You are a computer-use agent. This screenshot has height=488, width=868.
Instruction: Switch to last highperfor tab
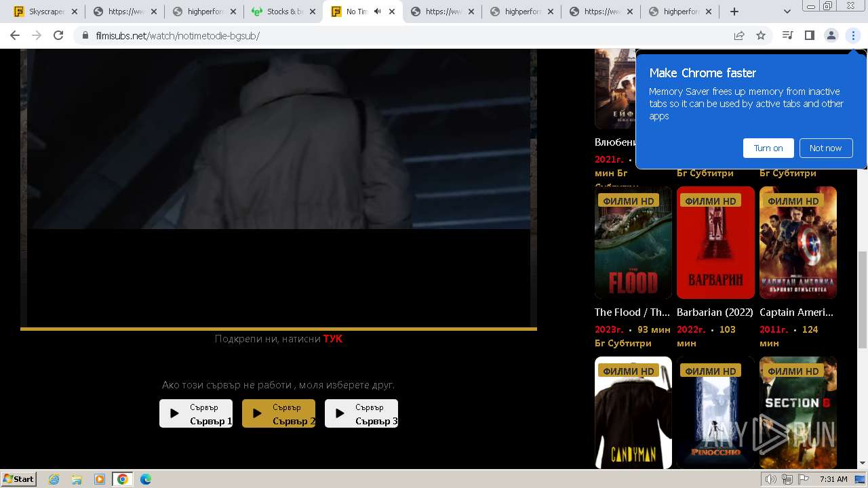pos(680,12)
